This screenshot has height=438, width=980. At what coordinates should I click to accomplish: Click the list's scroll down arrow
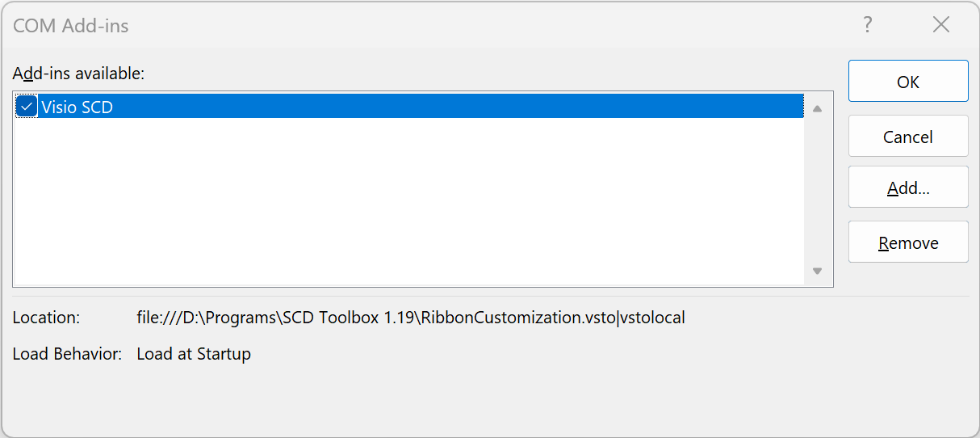pyautogui.click(x=817, y=272)
